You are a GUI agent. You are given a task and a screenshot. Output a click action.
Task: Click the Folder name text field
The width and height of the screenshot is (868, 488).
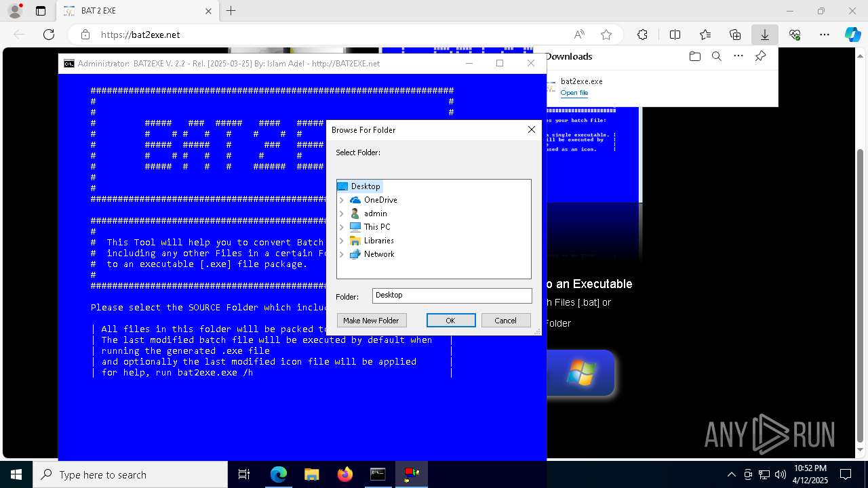pos(452,296)
